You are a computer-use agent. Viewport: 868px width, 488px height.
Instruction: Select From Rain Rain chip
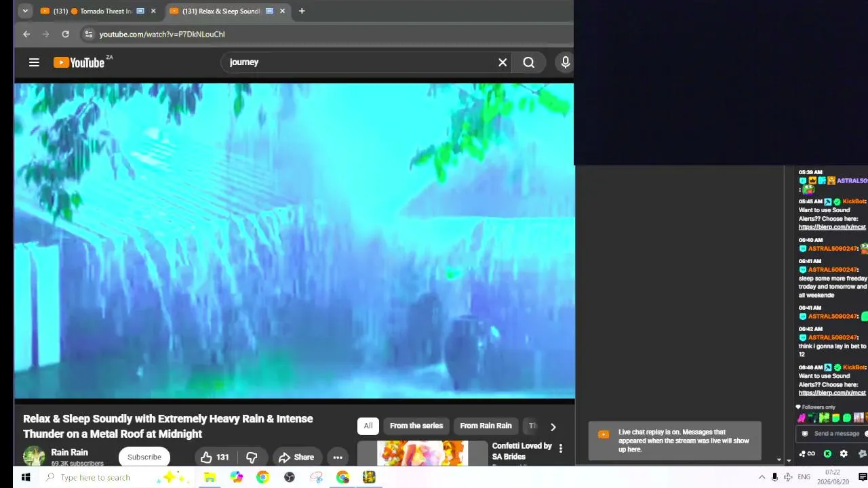pyautogui.click(x=486, y=426)
